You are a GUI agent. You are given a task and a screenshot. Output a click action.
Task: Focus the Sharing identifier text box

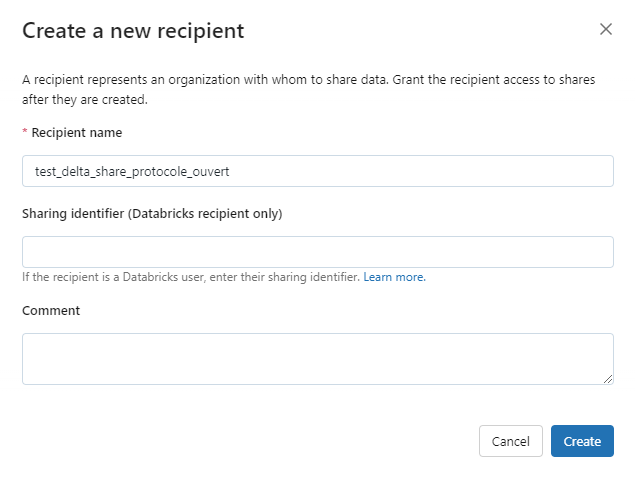tap(318, 252)
